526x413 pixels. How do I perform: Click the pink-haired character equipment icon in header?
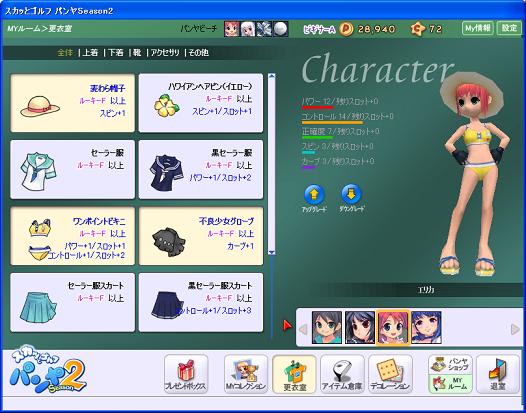(x=232, y=29)
